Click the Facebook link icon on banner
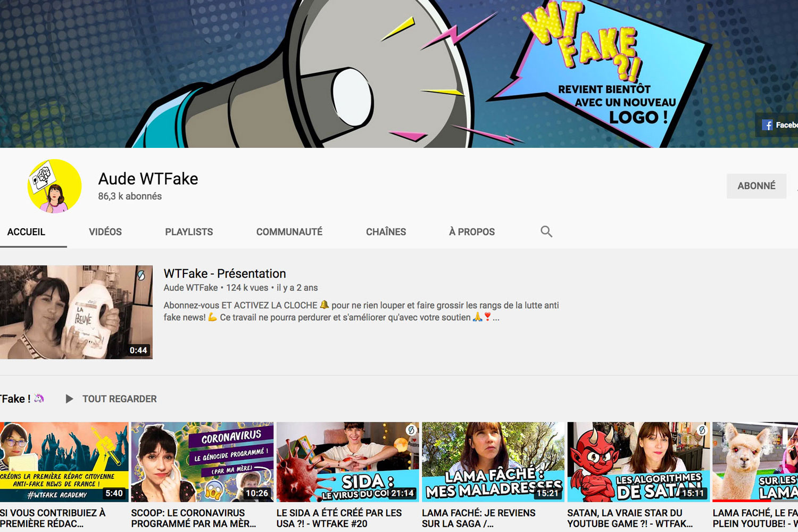The height and width of the screenshot is (532, 798). 767,125
